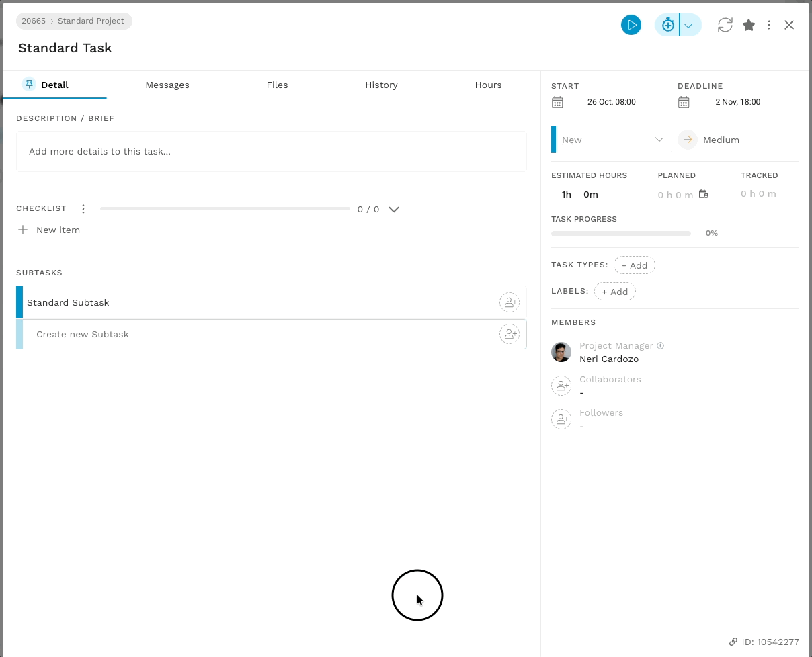Start the task timer play button

point(631,26)
